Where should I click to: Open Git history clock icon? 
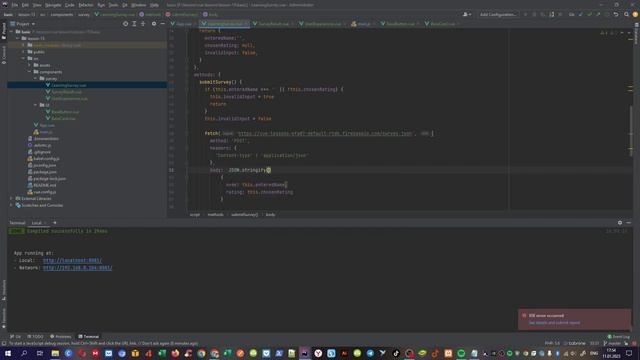click(x=607, y=15)
